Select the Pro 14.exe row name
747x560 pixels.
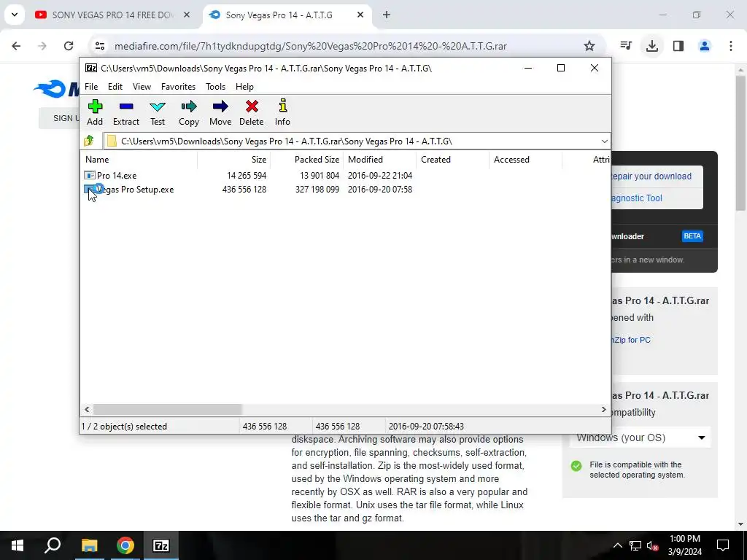117,176
